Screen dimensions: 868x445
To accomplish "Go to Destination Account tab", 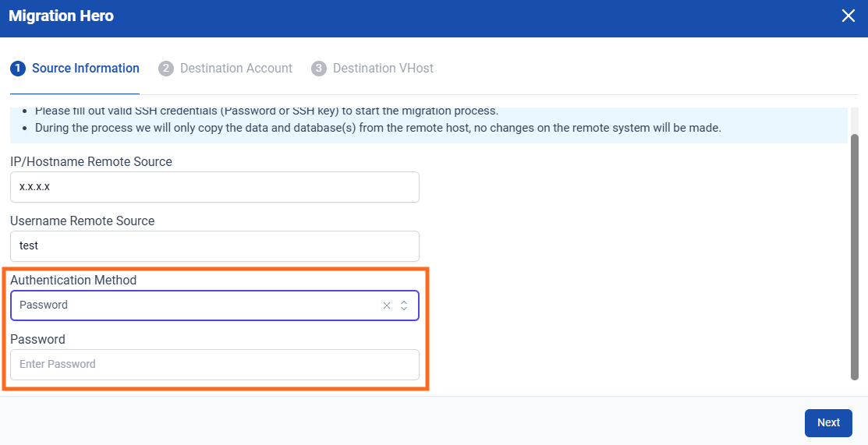I will [x=236, y=69].
